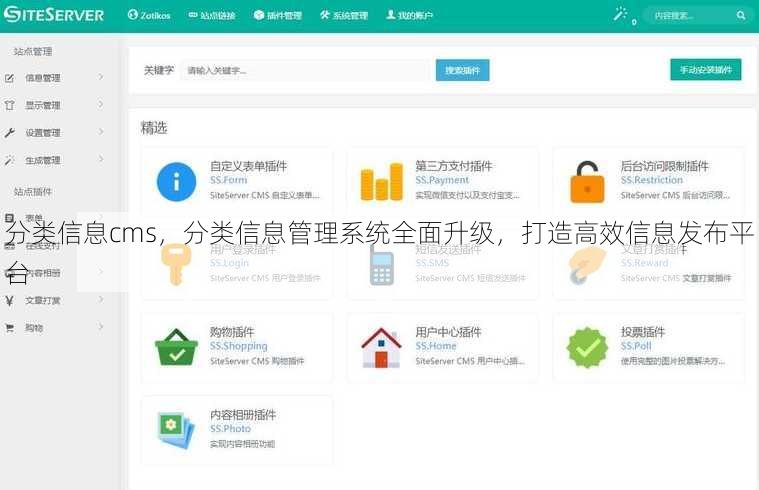Open the SS.Poll link
The height and width of the screenshot is (490, 759).
click(x=636, y=346)
